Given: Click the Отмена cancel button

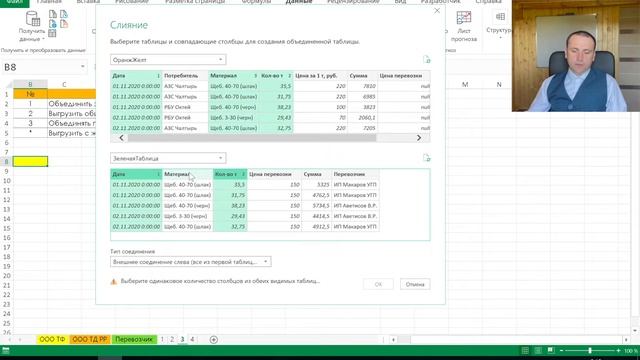Looking at the screenshot, I should [415, 284].
